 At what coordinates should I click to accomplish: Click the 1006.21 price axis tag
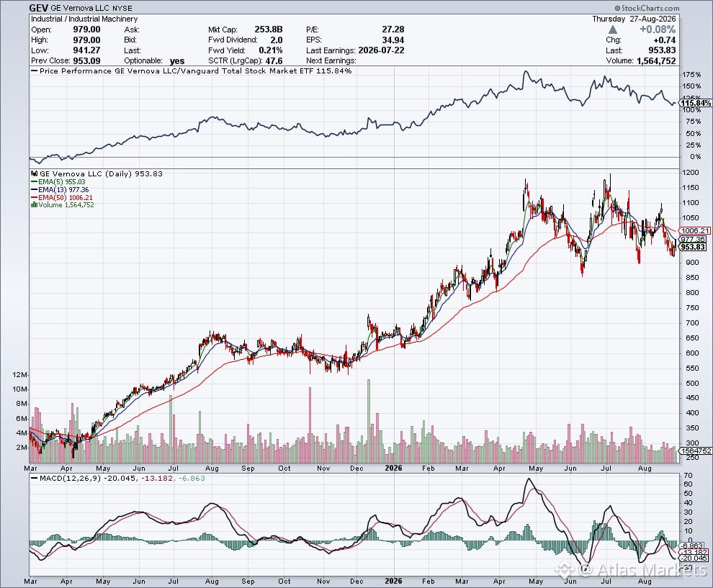[695, 231]
